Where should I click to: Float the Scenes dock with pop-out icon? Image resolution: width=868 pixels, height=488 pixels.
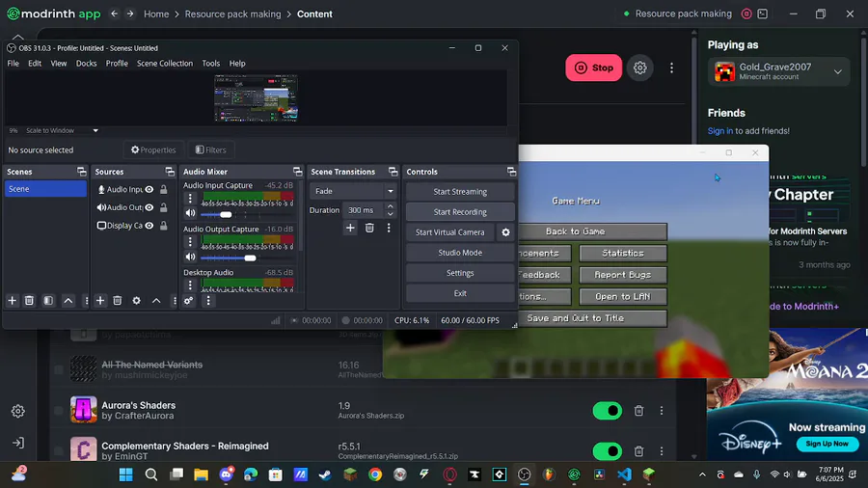(x=81, y=172)
